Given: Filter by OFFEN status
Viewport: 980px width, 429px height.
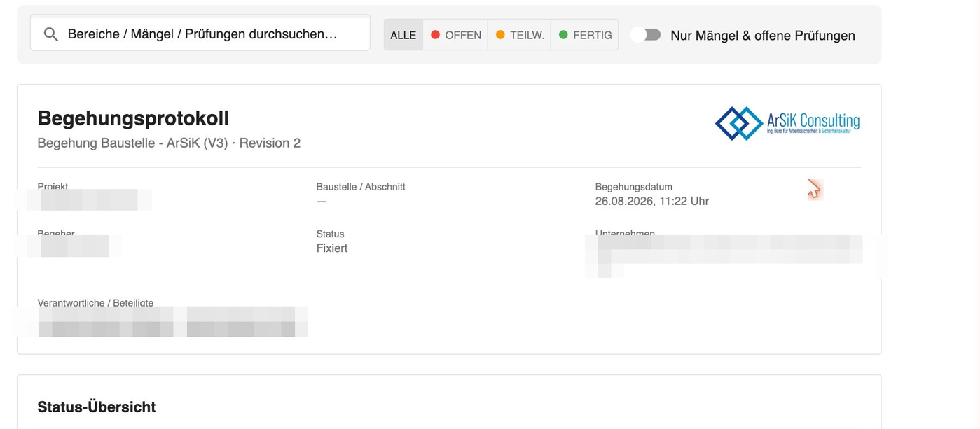Looking at the screenshot, I should (x=455, y=35).
